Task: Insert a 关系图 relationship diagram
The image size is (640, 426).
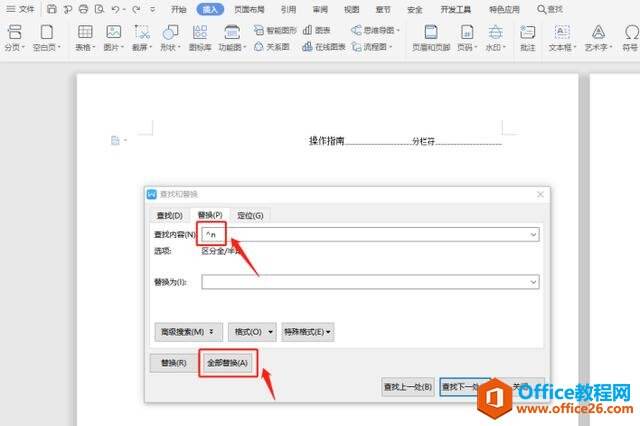Action: pos(272,47)
